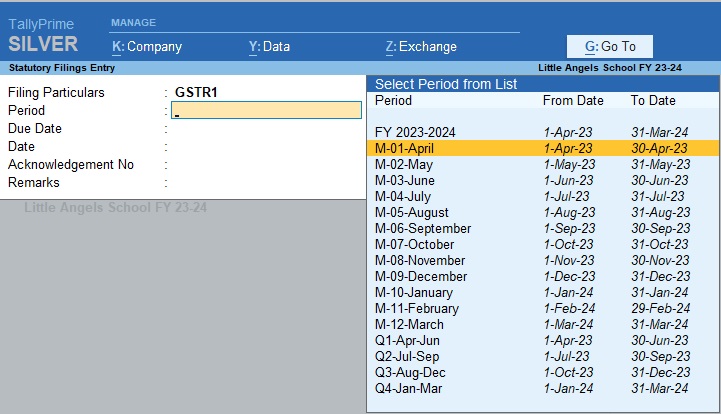Pick M-12-March period
Viewport: 721px width, 414px height.
[409, 324]
